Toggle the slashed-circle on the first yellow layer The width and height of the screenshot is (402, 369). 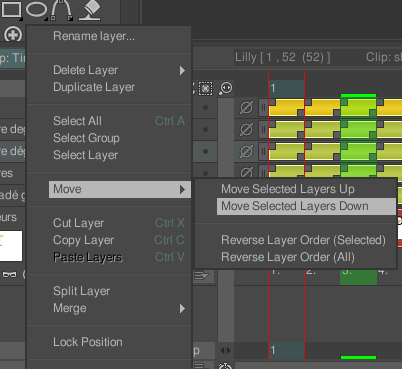(x=246, y=108)
